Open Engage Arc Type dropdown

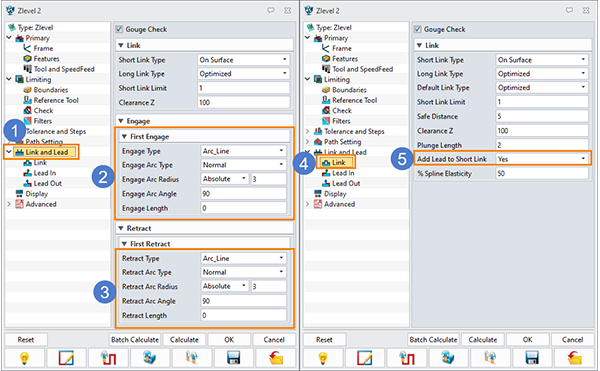[243, 164]
